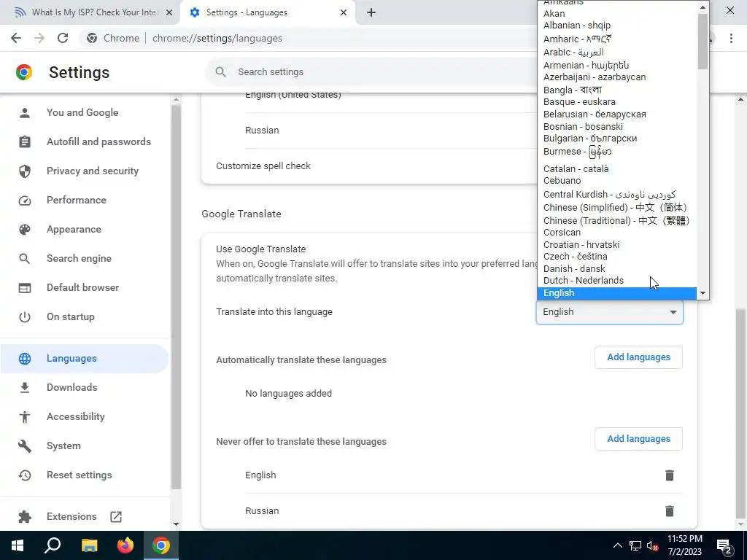Choose Armenian in language list
Screen dimensions: 747x560
click(x=617, y=65)
